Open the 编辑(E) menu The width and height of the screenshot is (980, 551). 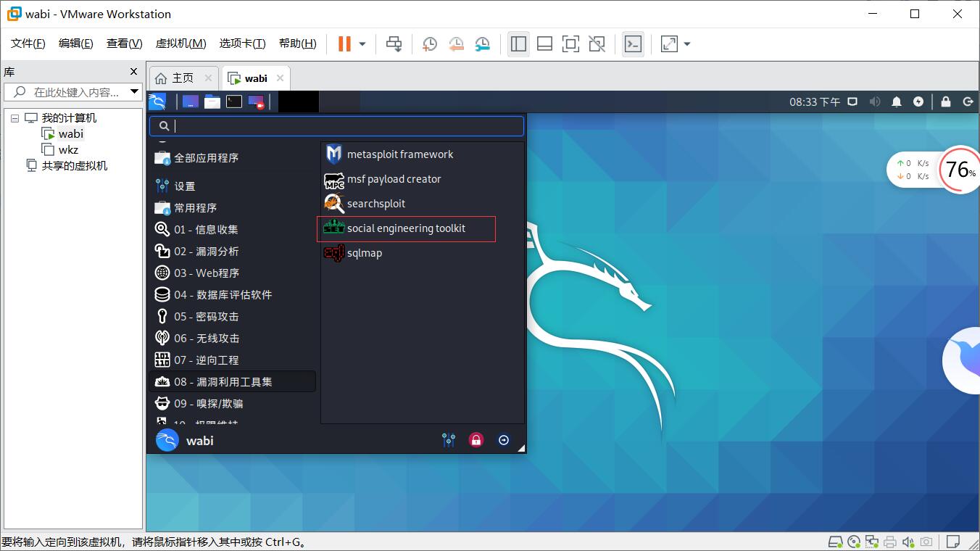(x=76, y=43)
